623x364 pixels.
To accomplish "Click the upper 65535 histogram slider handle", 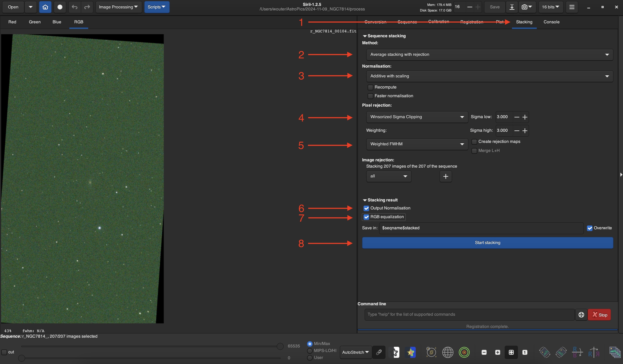I will click(280, 346).
